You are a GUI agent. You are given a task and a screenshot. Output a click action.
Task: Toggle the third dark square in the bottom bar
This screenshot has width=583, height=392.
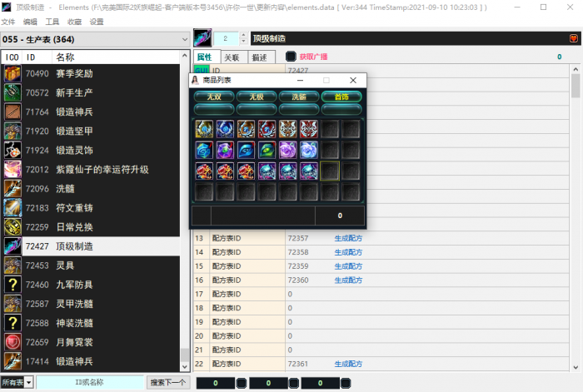coord(346,383)
